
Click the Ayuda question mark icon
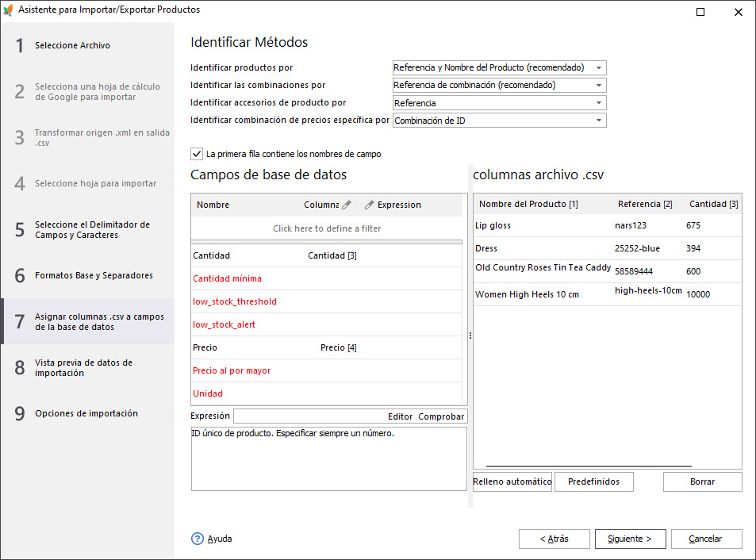point(198,539)
